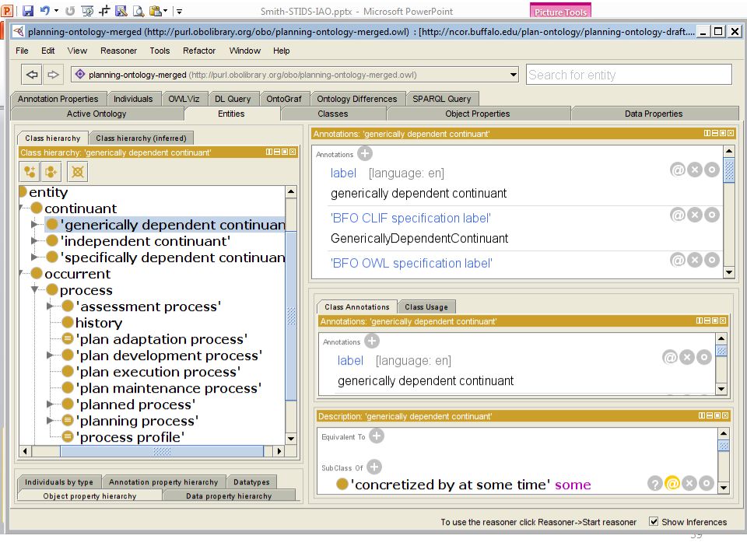Screen dimensions: 747x560
Task: Expand the 'planned process' node
Action: pyautogui.click(x=50, y=404)
